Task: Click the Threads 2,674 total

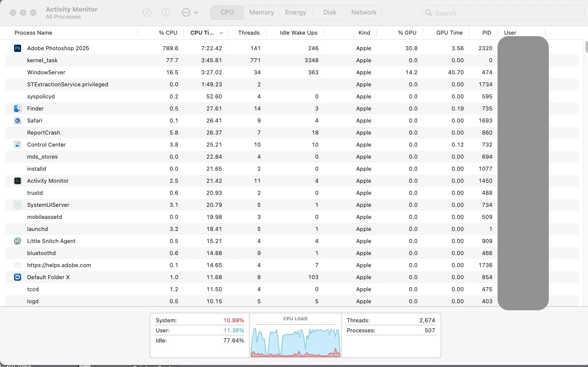Action: point(427,321)
